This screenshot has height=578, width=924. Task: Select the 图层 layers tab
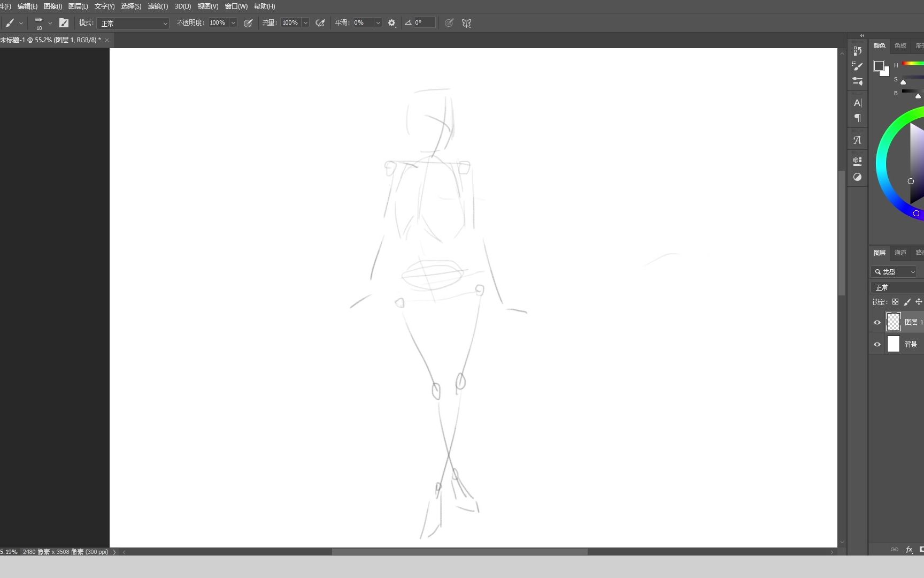880,253
